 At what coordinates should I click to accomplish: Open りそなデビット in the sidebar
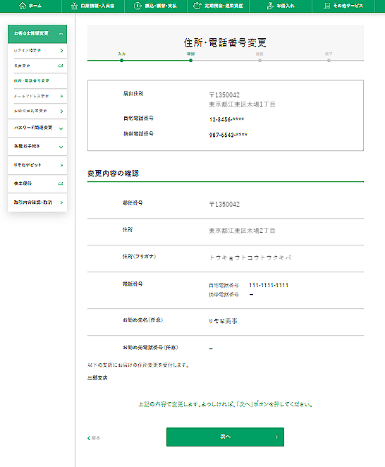click(37, 165)
